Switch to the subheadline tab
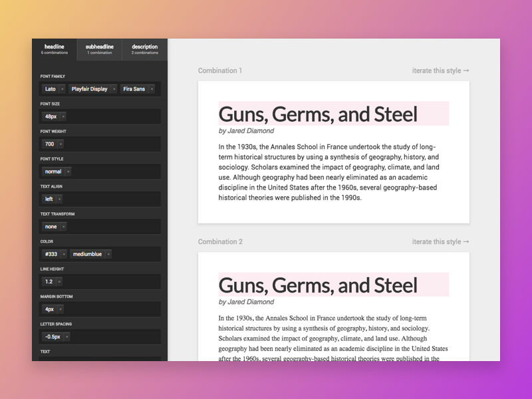The height and width of the screenshot is (399, 532). (x=99, y=49)
